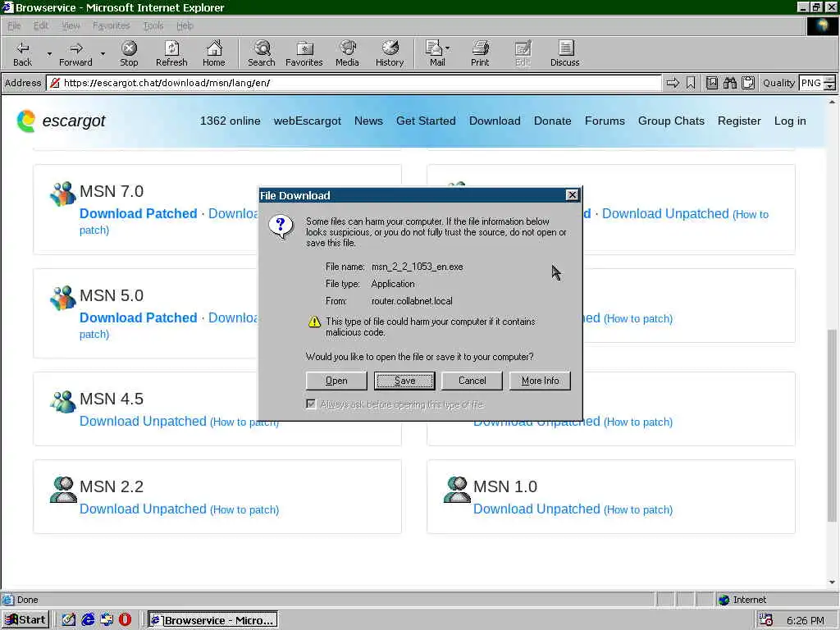Image resolution: width=840 pixels, height=630 pixels.
Task: Open the File menu
Action: [14, 25]
